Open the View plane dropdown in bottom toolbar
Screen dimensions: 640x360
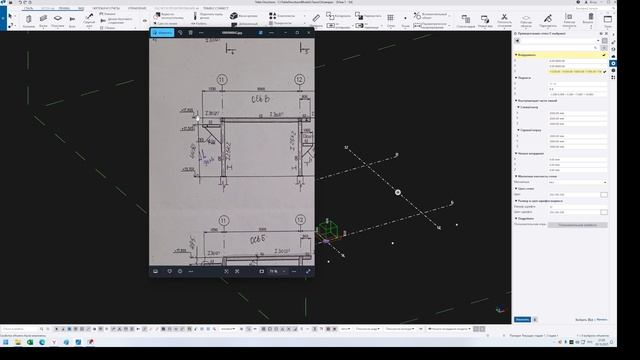[368, 329]
